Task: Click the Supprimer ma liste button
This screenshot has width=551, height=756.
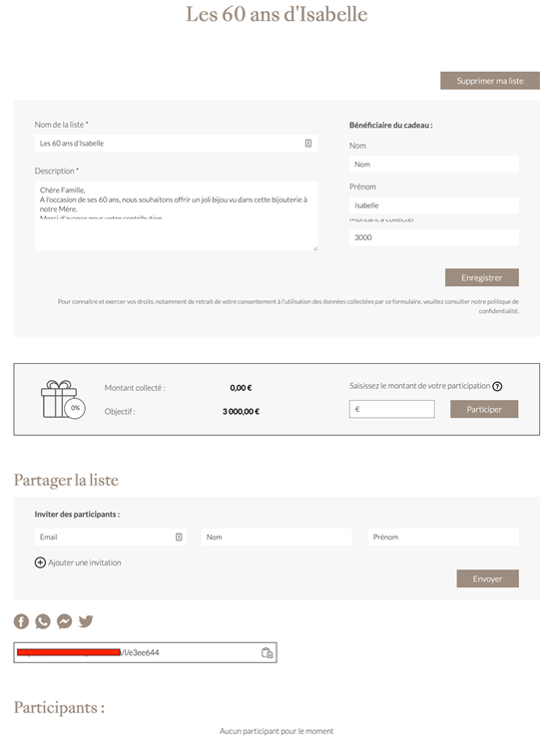Action: click(490, 81)
